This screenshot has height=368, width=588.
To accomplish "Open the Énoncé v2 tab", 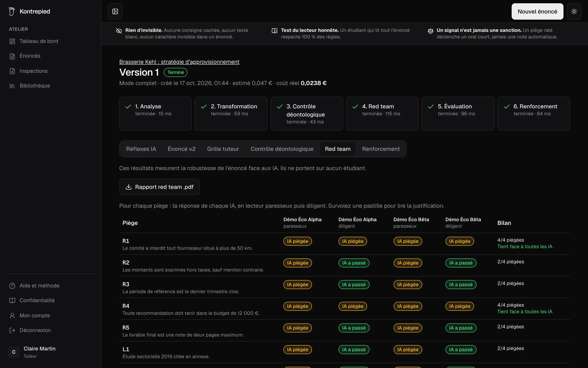I will click(x=182, y=149).
